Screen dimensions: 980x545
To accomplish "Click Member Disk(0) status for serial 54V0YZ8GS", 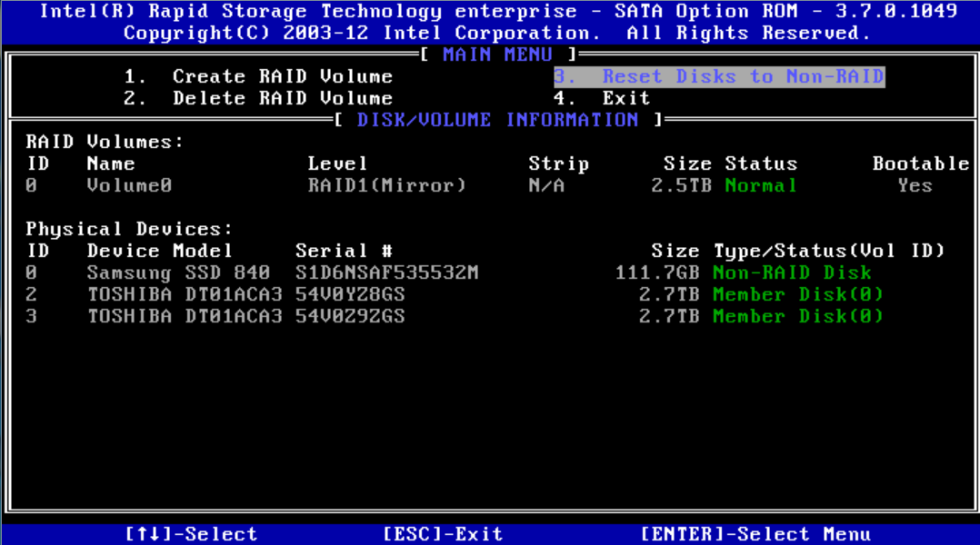I will 798,294.
